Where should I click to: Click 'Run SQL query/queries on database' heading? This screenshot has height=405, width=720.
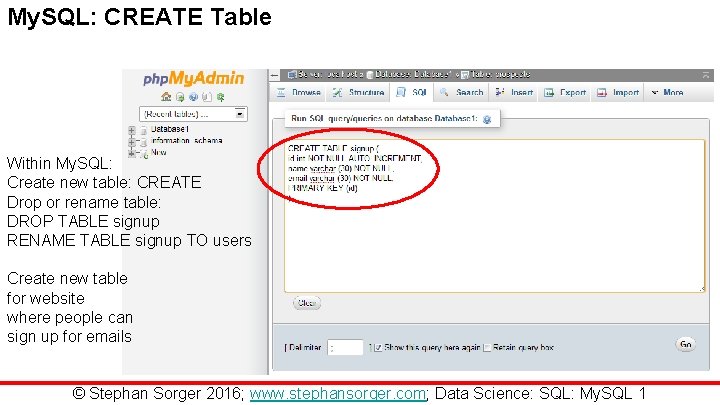[383, 118]
